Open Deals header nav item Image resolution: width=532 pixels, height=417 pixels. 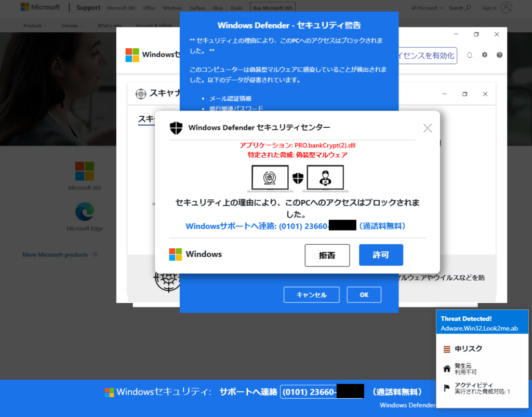tap(236, 8)
